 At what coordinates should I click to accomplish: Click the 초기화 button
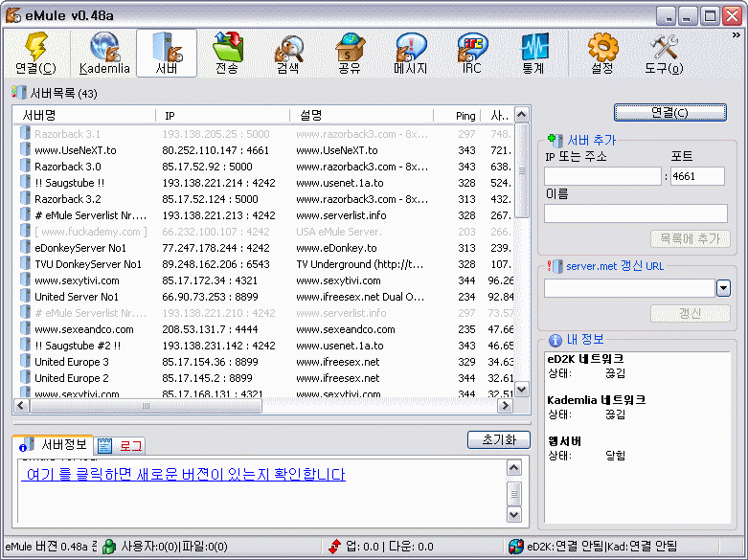(499, 439)
